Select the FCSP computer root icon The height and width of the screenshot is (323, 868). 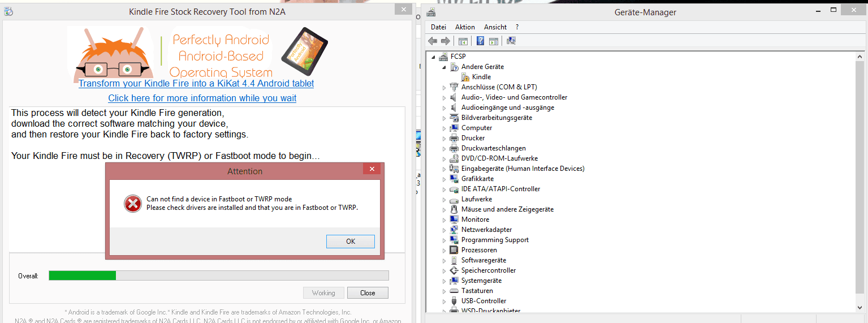coord(443,57)
